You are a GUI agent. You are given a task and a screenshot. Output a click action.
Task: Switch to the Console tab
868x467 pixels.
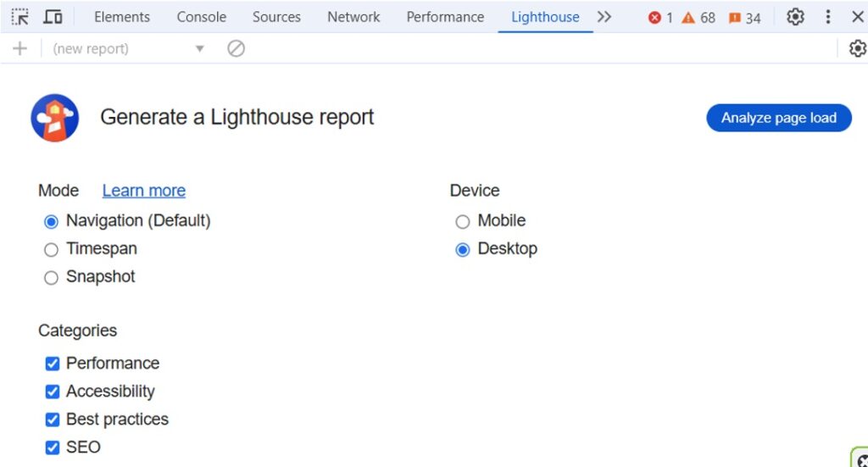(202, 17)
